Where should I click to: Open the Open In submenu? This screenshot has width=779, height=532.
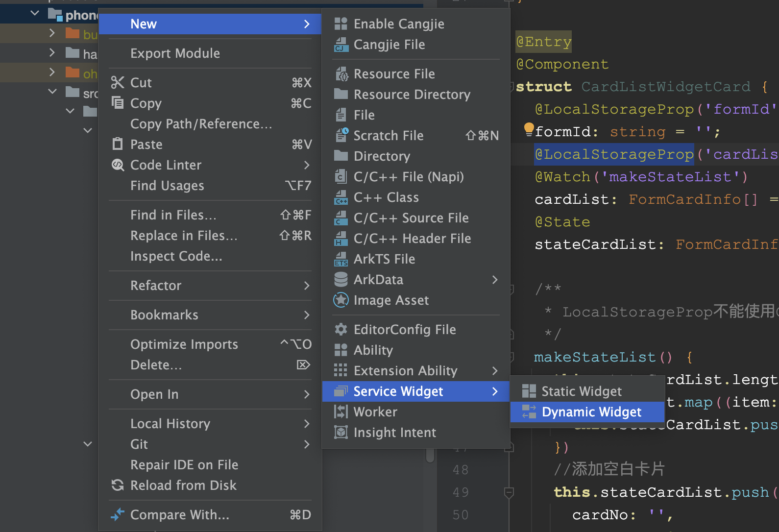point(210,394)
